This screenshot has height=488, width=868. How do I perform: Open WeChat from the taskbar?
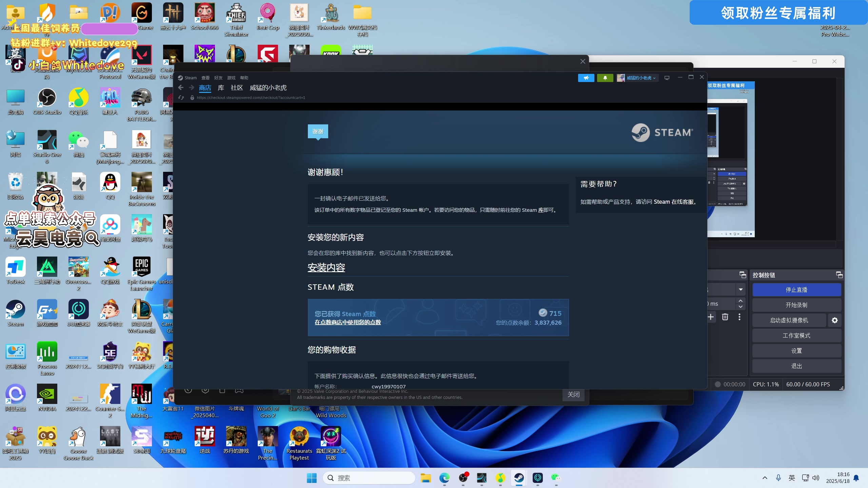pyautogui.click(x=556, y=478)
